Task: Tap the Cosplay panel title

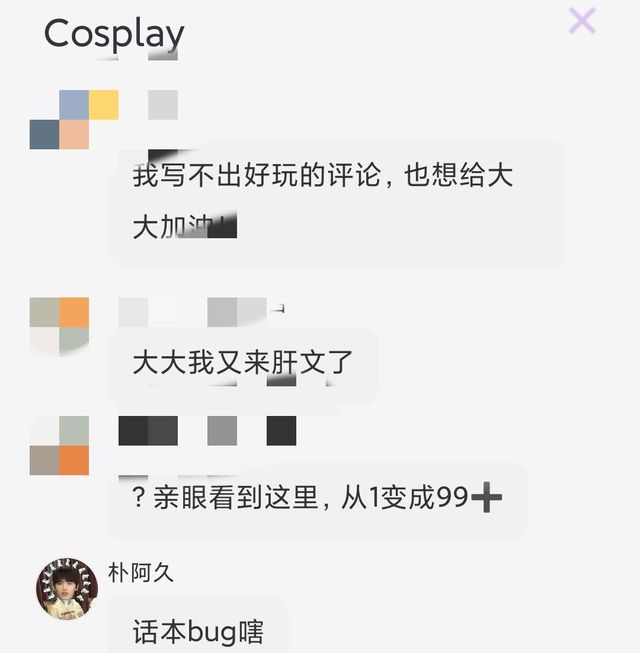Action: click(114, 34)
